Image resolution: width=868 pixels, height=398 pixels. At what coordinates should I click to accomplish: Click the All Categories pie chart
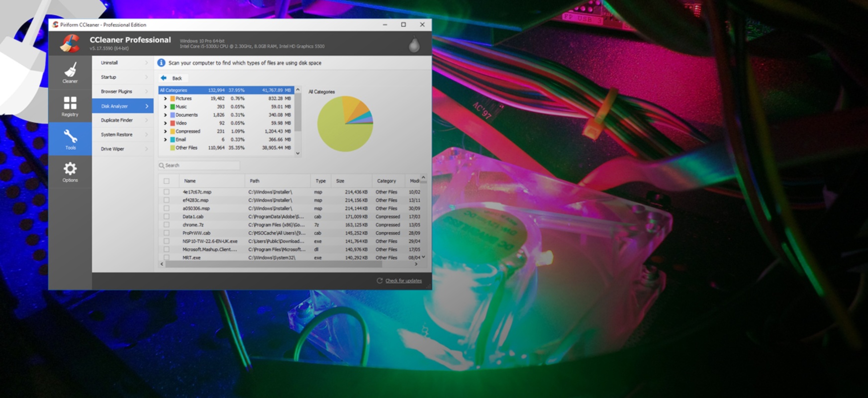coord(345,123)
